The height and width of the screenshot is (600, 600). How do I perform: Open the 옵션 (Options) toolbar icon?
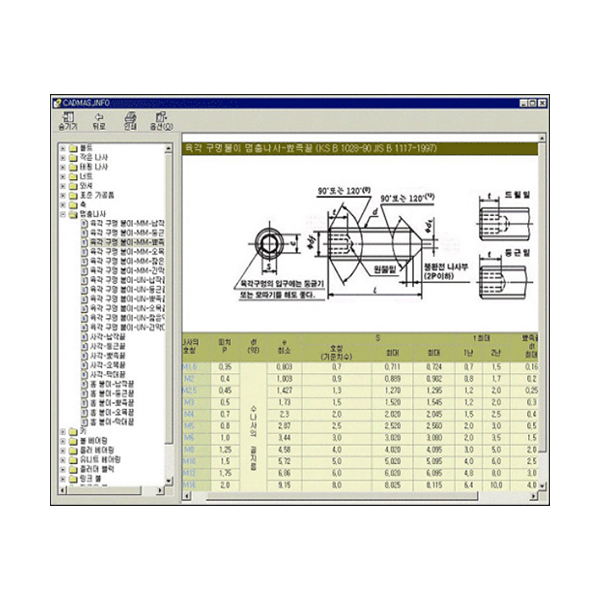[160, 117]
